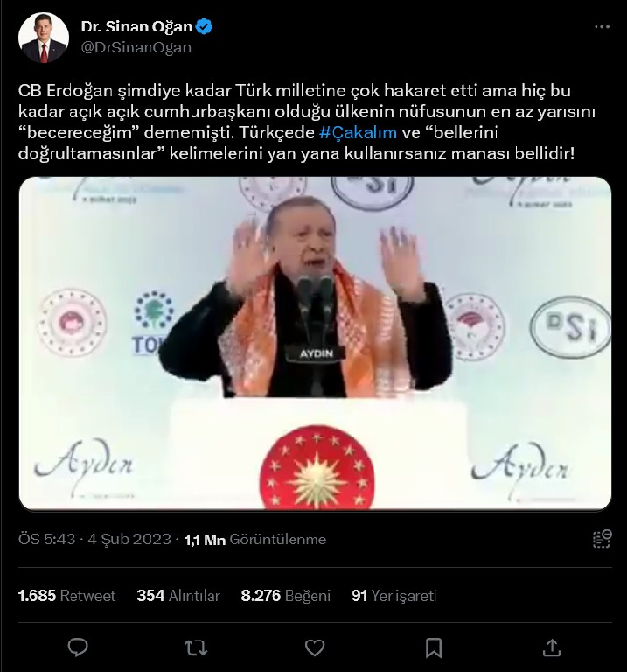Click the reply speech bubble icon

click(78, 647)
